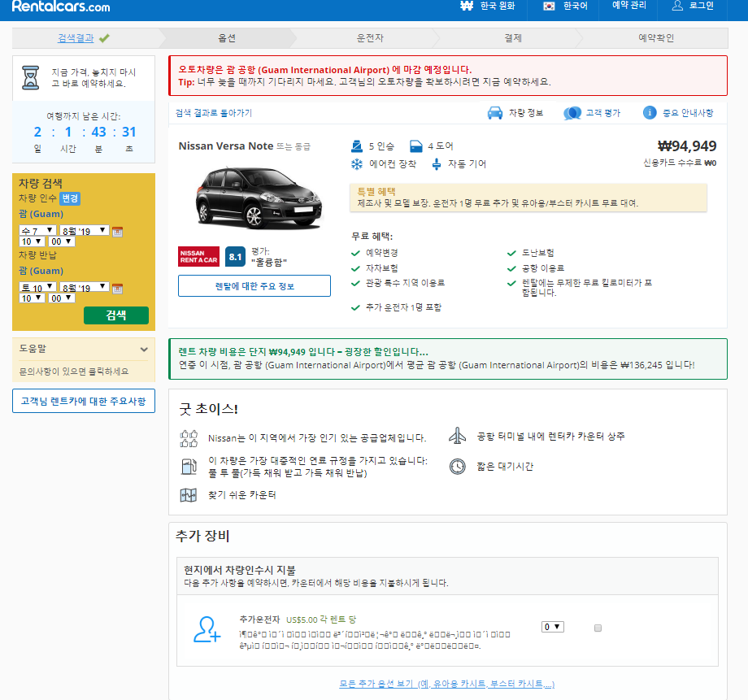Click the info icon for 중요 안내사항
This screenshot has width=748, height=700.
tap(650, 113)
